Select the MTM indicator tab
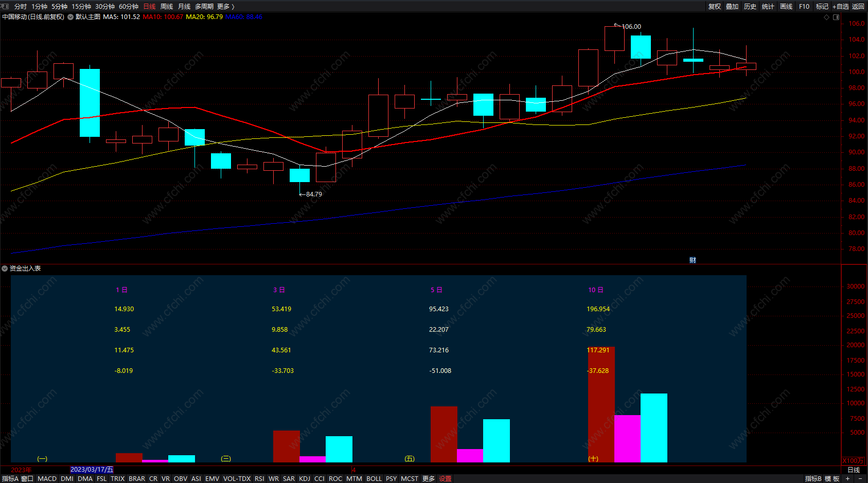Viewport: 868px width, 483px height. tap(354, 479)
